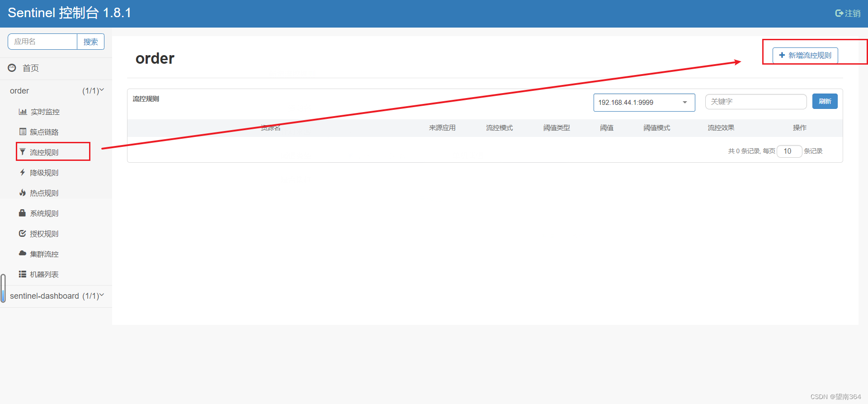Click the 流控模式 column header
The width and height of the screenshot is (868, 404).
pos(500,128)
